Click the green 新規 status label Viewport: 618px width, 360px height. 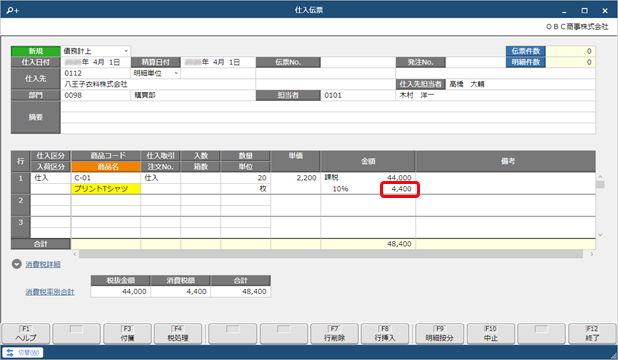[35, 51]
